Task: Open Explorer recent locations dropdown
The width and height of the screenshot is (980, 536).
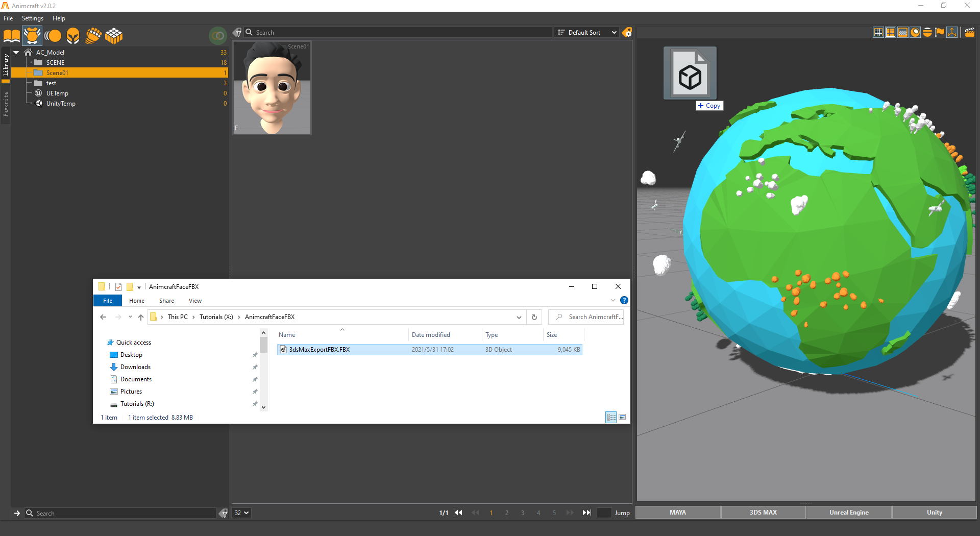Action: tap(130, 317)
